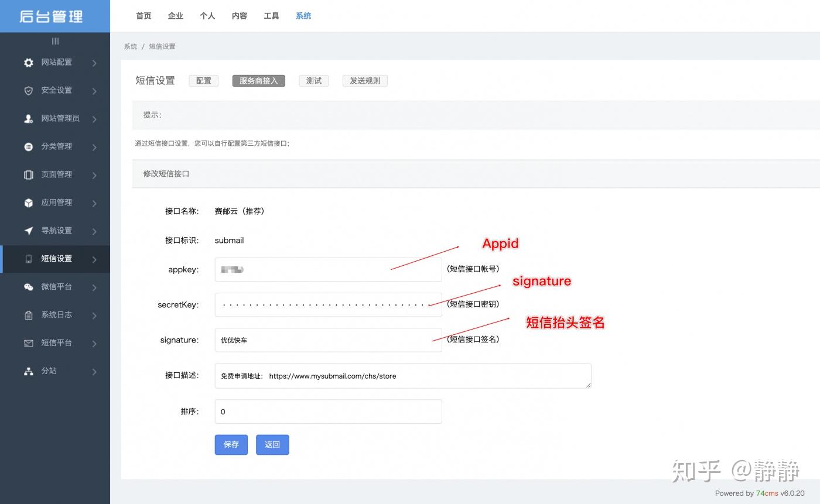Click the 短信平台 envelope icon
Screen dimensions: 820x504
coord(28,343)
